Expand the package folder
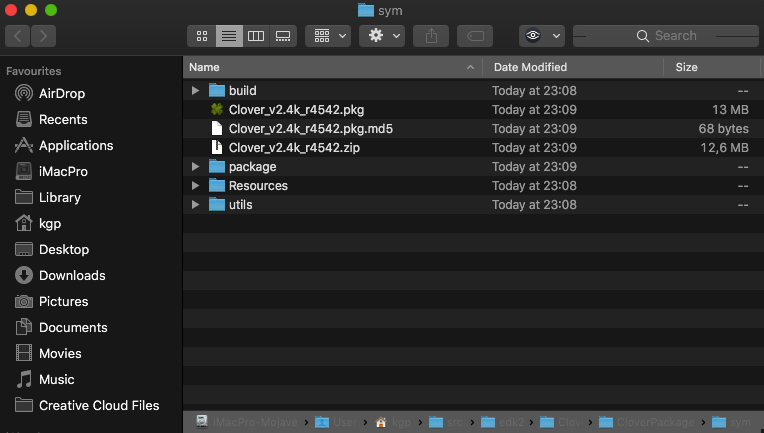This screenshot has width=764, height=433. click(x=195, y=167)
